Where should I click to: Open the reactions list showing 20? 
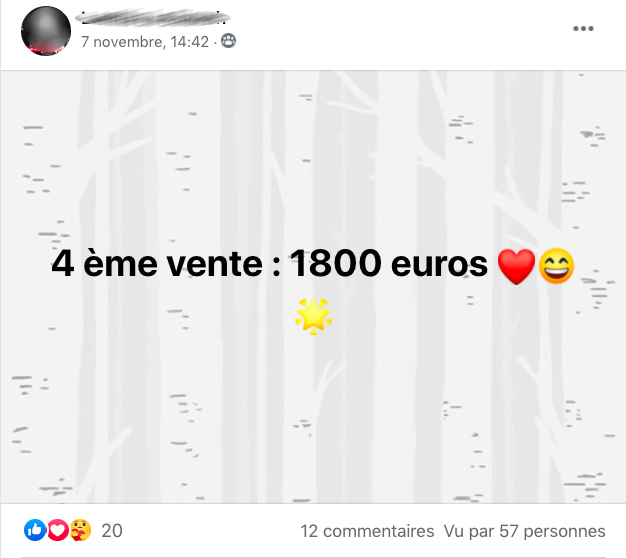pos(112,531)
